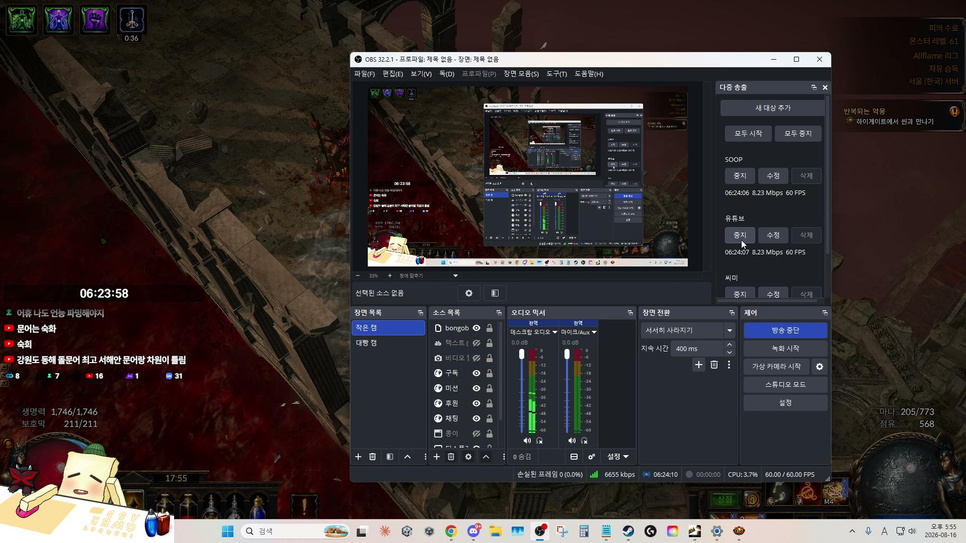Click the 녹화 시작 button
966x543 pixels.
pos(785,348)
